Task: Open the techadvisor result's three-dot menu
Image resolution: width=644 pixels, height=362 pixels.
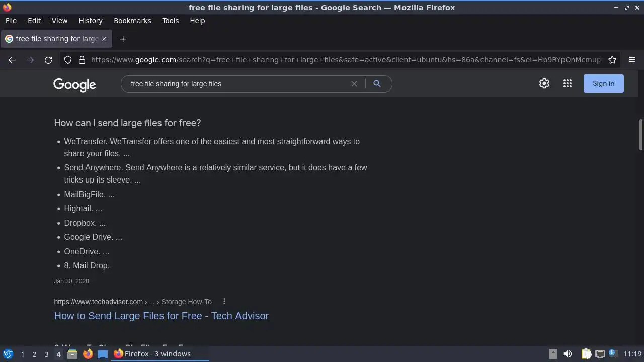Action: tap(224, 302)
